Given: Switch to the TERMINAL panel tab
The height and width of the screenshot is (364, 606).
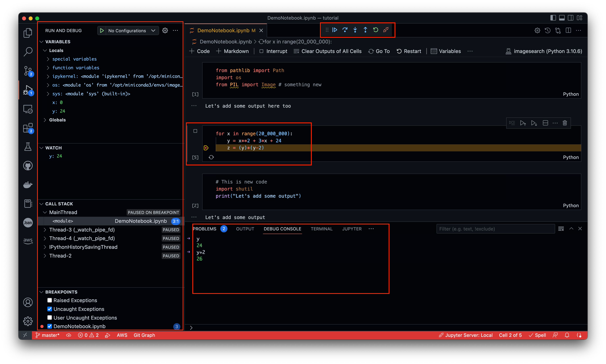Looking at the screenshot, I should click(322, 229).
